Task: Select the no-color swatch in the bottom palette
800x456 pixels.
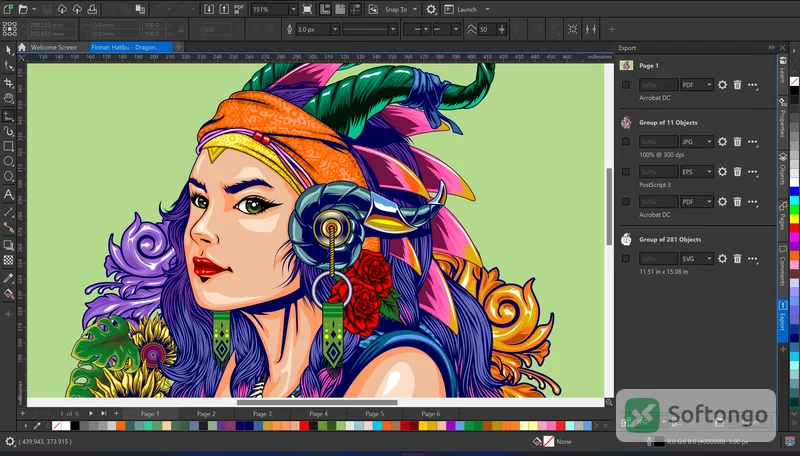Action: pos(57,425)
